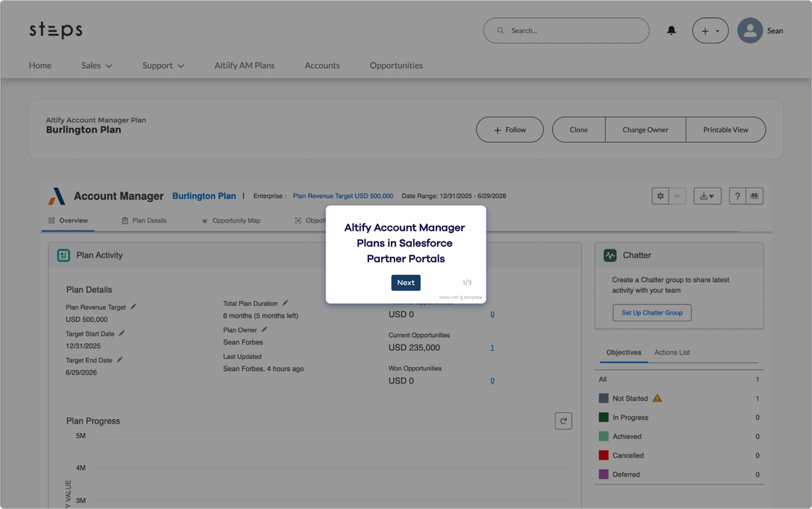Edit Target Start Date pencil icon
Viewport: 812px width, 509px height.
tap(123, 333)
